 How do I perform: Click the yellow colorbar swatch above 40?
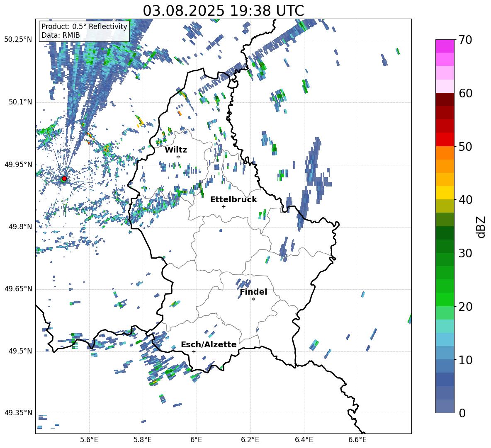(445, 193)
